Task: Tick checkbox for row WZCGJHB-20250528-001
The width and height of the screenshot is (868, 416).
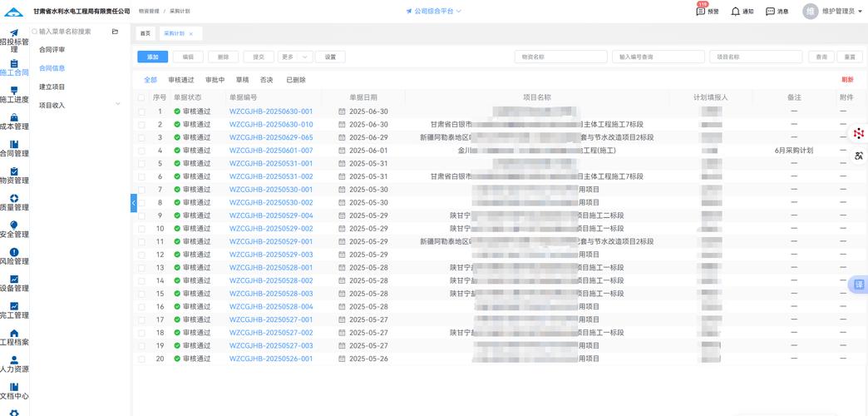Action: [141, 268]
